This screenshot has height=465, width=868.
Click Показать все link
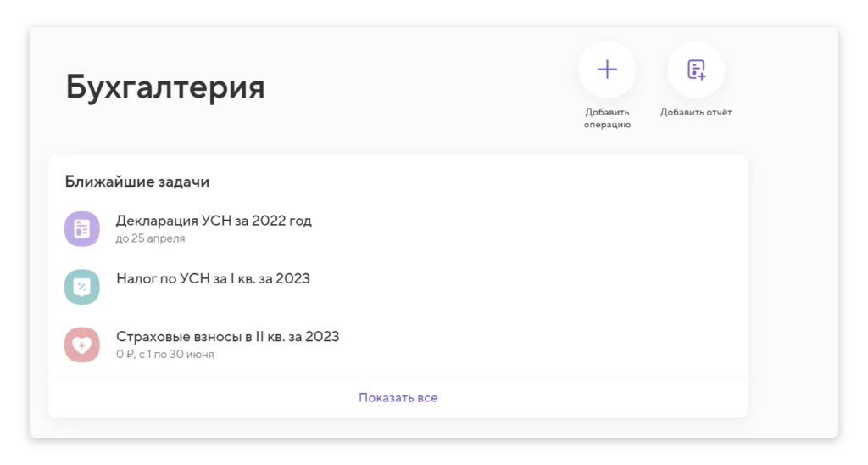coord(398,397)
